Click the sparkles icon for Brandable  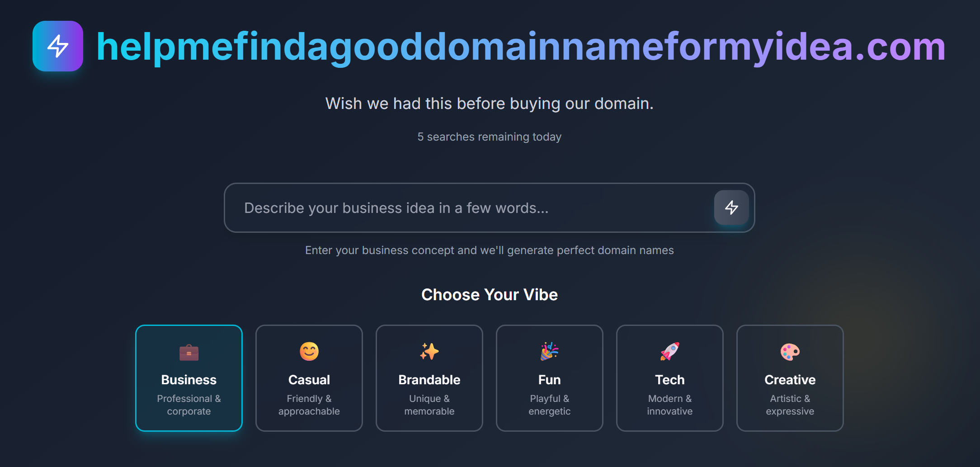click(429, 351)
